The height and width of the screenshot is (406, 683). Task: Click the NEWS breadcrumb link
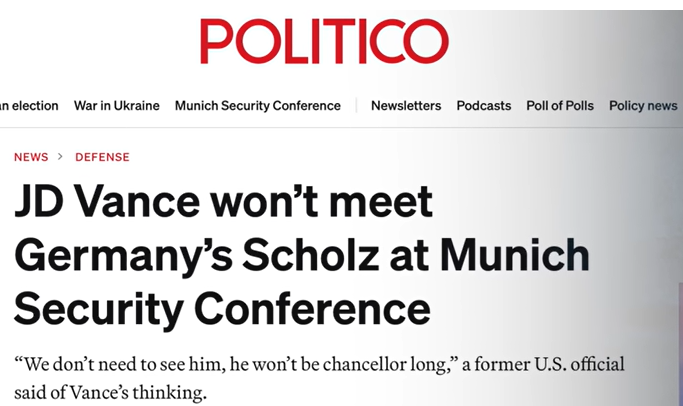pyautogui.click(x=31, y=157)
